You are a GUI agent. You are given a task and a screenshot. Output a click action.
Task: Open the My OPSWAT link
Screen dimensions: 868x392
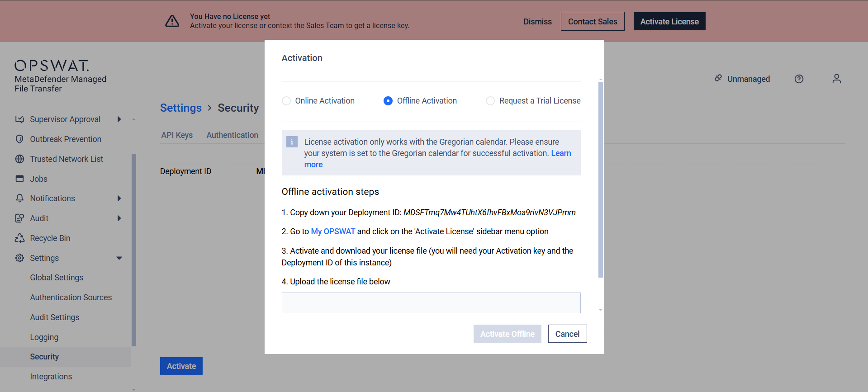click(x=333, y=231)
